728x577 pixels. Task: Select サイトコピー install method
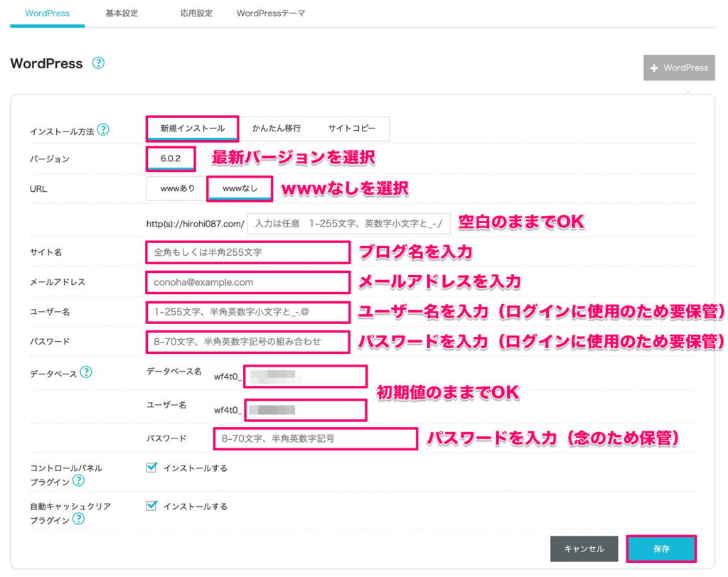(x=351, y=129)
